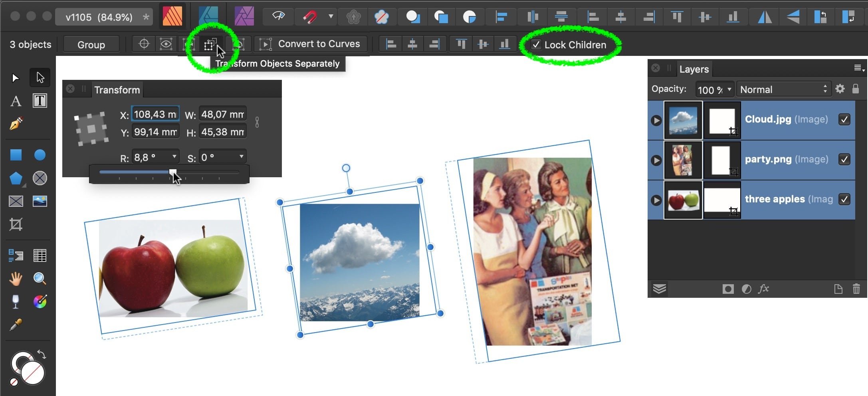Open the Opacity 100% dropdown

pyautogui.click(x=729, y=89)
